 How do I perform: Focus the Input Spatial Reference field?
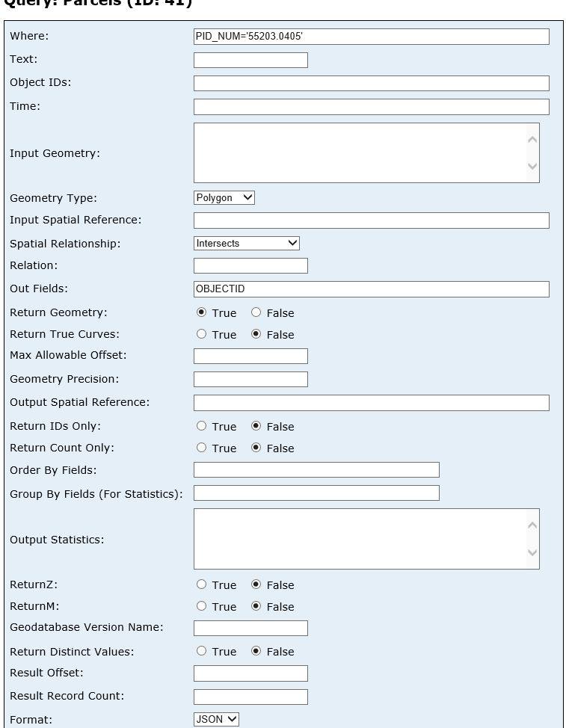(372, 220)
